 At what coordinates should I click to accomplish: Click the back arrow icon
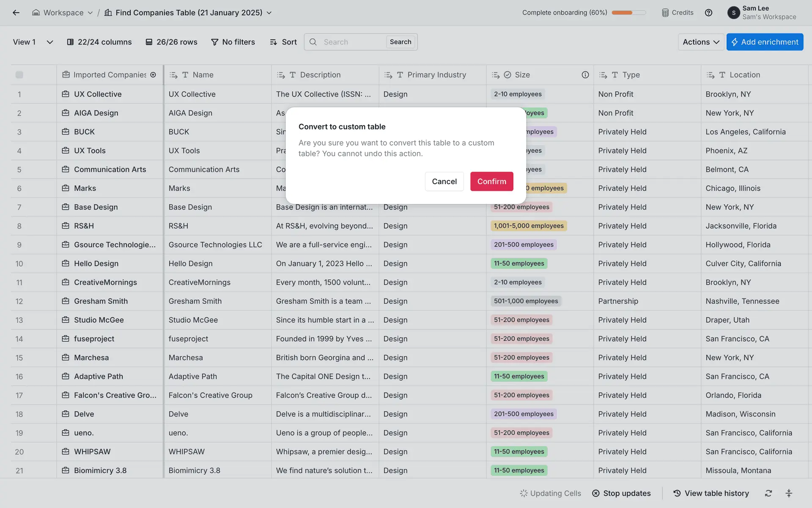(x=16, y=13)
